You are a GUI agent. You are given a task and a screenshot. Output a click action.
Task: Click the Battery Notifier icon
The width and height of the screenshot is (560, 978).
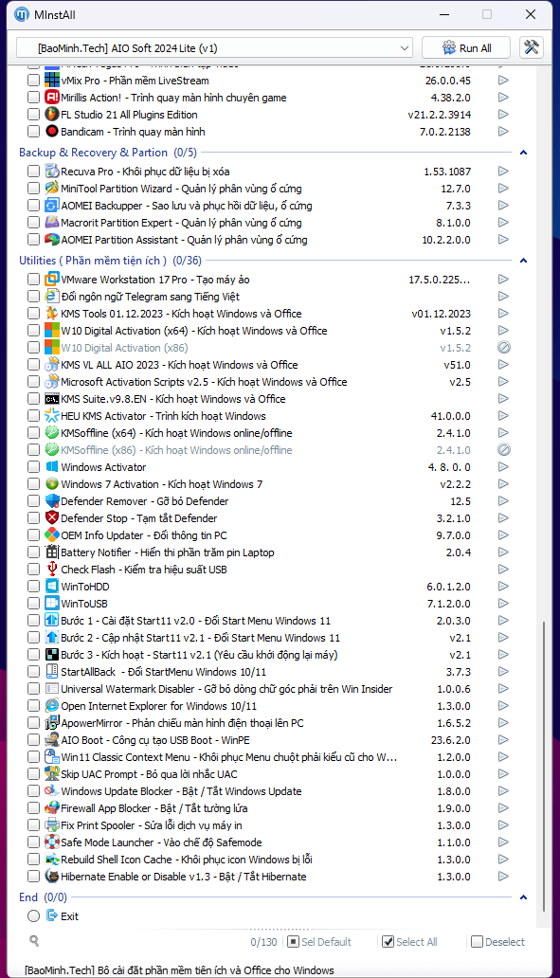(52, 552)
